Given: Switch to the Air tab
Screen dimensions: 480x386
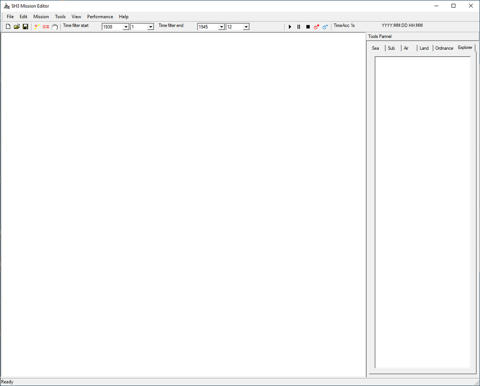Looking at the screenshot, I should tap(406, 48).
